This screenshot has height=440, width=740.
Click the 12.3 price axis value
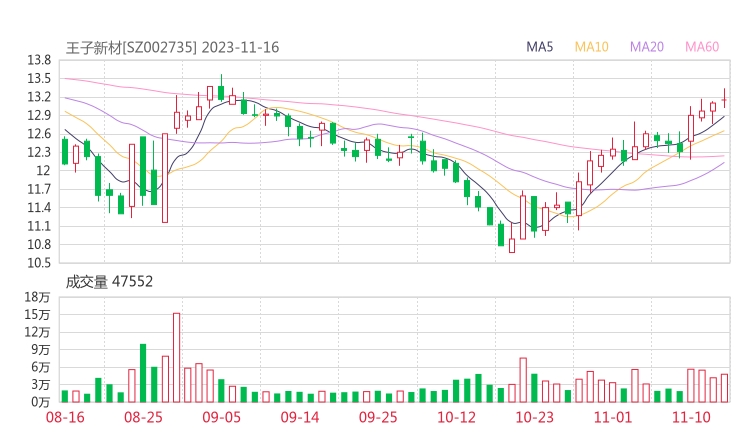39,152
